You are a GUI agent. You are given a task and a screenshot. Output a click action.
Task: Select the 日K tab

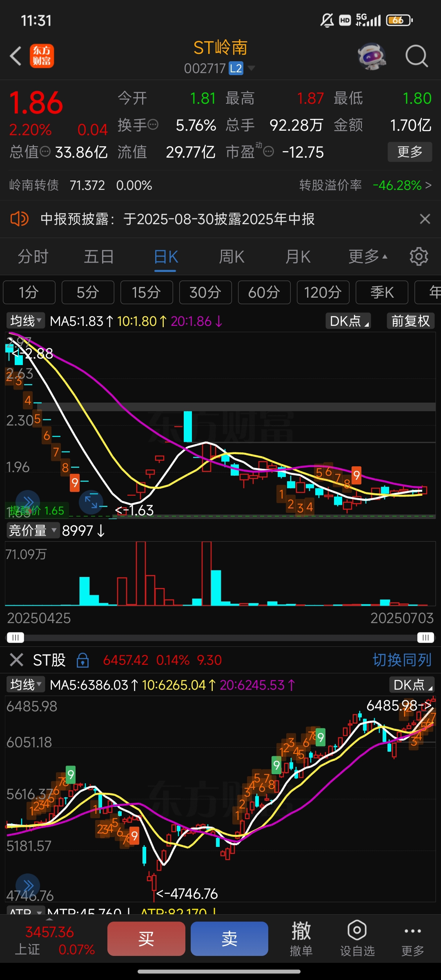[166, 257]
